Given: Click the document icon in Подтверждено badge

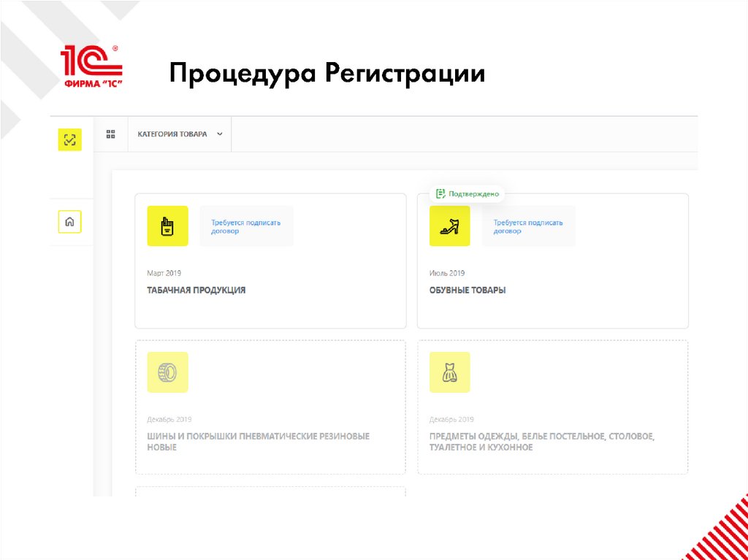Looking at the screenshot, I should click(x=440, y=194).
